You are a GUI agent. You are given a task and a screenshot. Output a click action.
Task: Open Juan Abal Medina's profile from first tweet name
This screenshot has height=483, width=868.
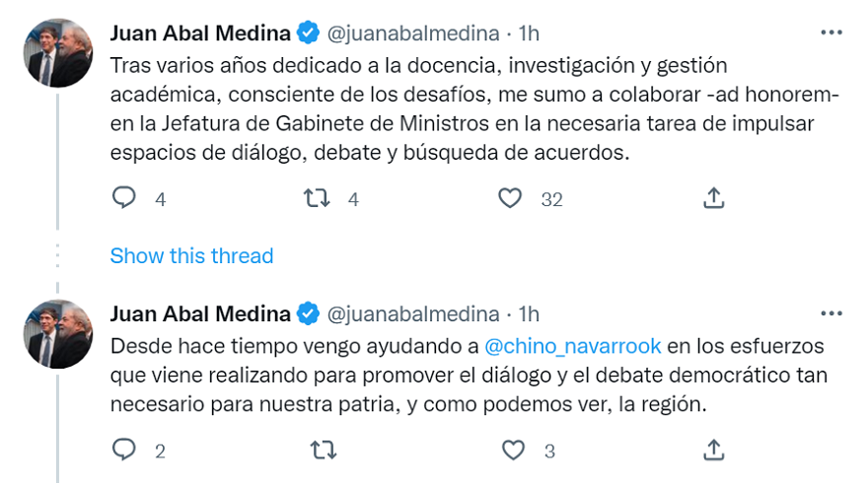coord(200,34)
